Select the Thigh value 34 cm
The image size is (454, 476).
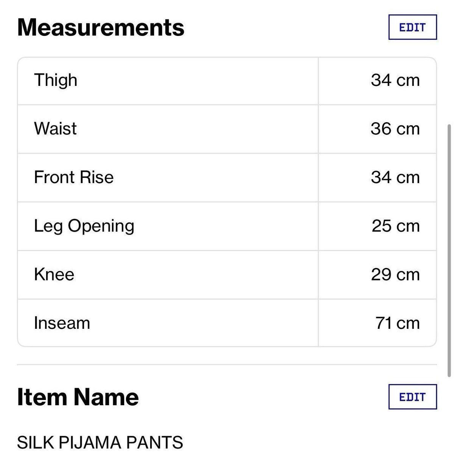(395, 80)
